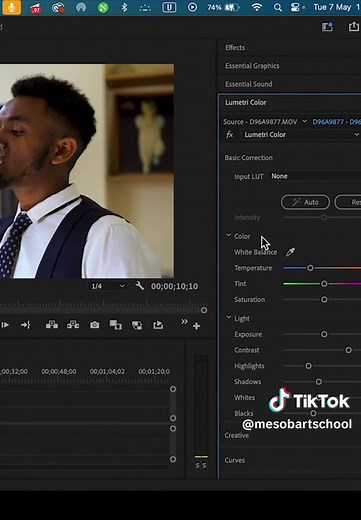
Task: Open the wrench settings in Program Monitor
Action: (139, 286)
